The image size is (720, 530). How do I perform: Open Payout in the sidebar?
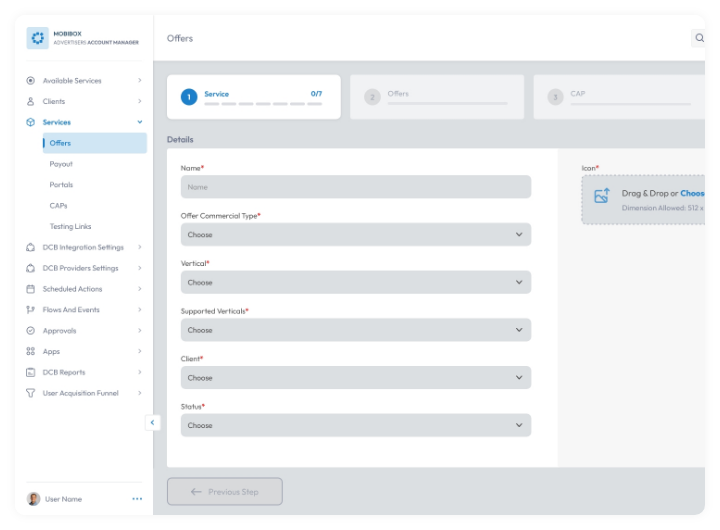[61, 164]
